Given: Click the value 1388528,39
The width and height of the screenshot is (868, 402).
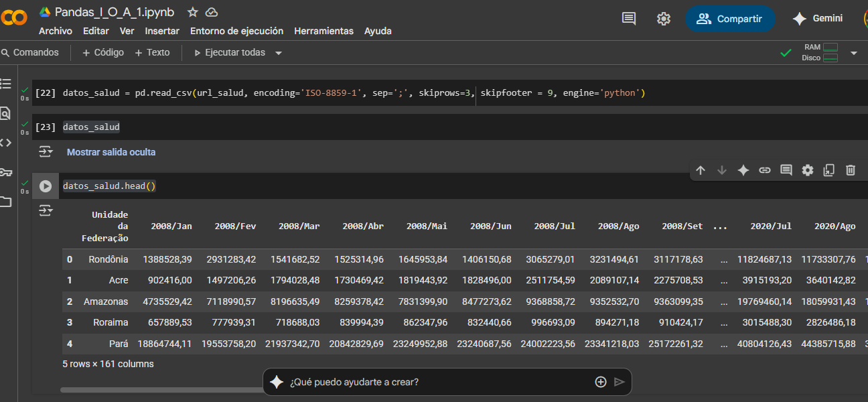Looking at the screenshot, I should coord(167,259).
